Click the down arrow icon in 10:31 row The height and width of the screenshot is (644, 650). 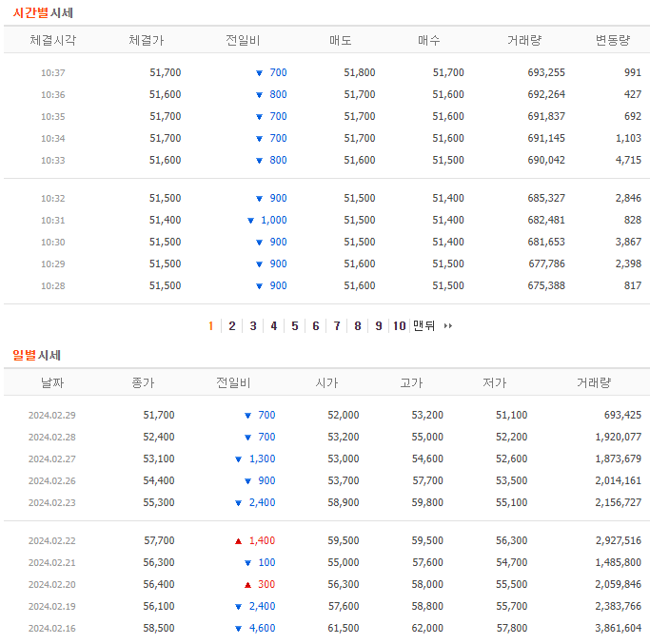pos(251,221)
